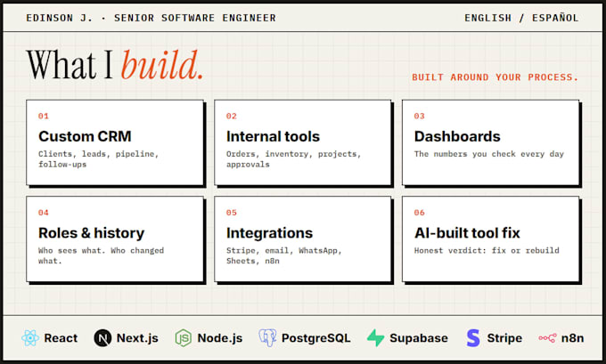606x364 pixels.
Task: Click the number 01 label
Action: pos(44,117)
